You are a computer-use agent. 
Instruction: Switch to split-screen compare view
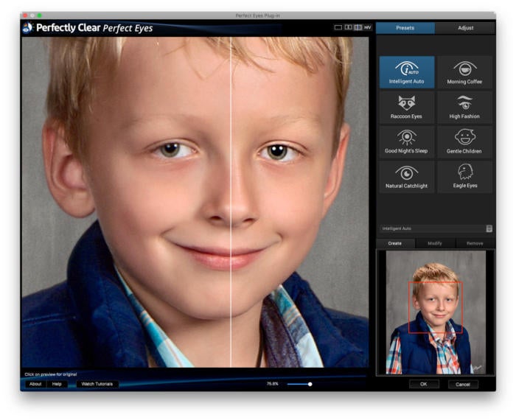click(358, 27)
